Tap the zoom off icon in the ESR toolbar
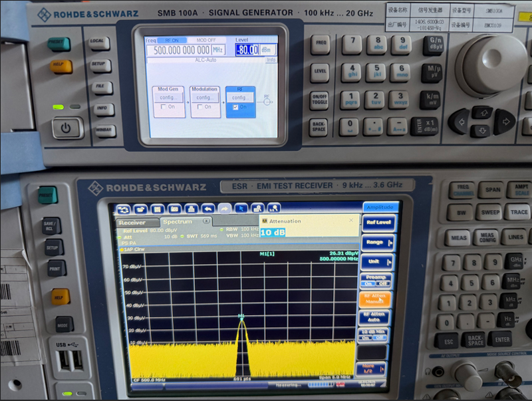Screen dimensions: 532x401 point(274,208)
